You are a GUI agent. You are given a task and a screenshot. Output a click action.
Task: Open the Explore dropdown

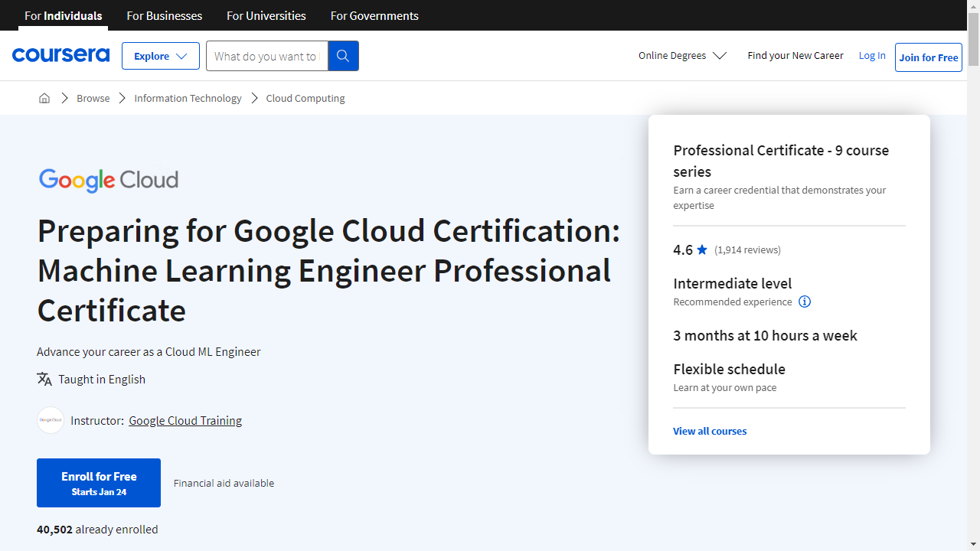pyautogui.click(x=161, y=56)
